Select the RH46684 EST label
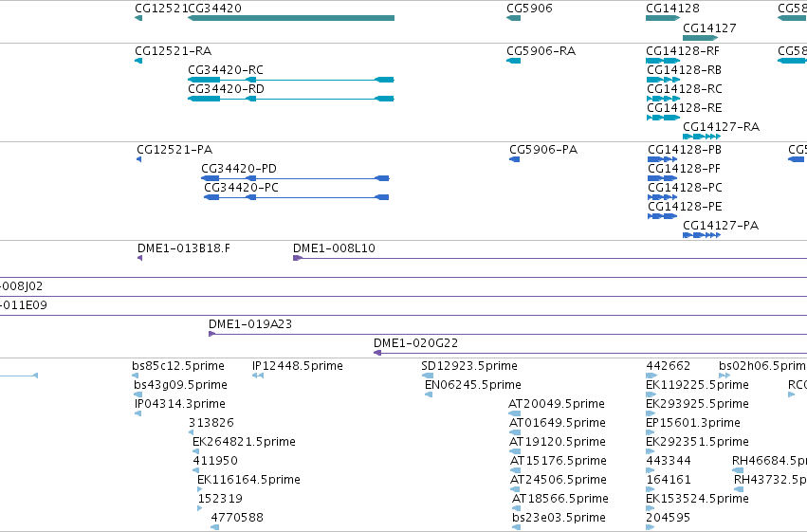807x532 pixels. tap(769, 461)
